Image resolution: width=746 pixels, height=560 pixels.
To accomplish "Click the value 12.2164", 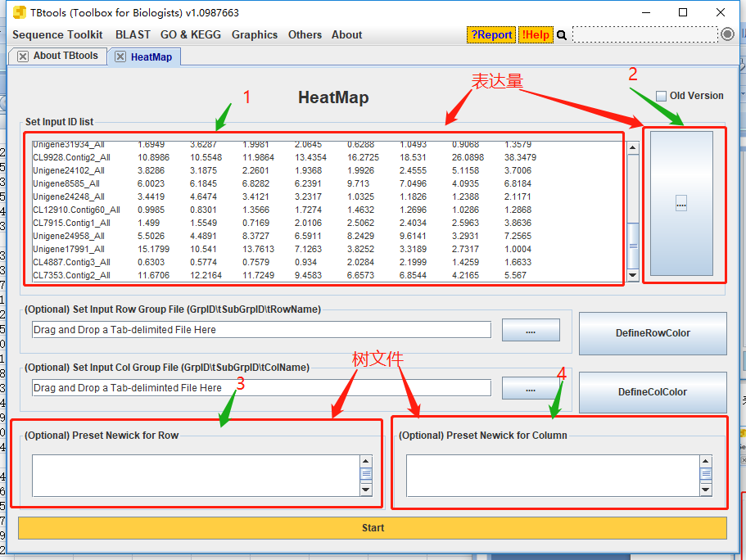I will click(206, 275).
